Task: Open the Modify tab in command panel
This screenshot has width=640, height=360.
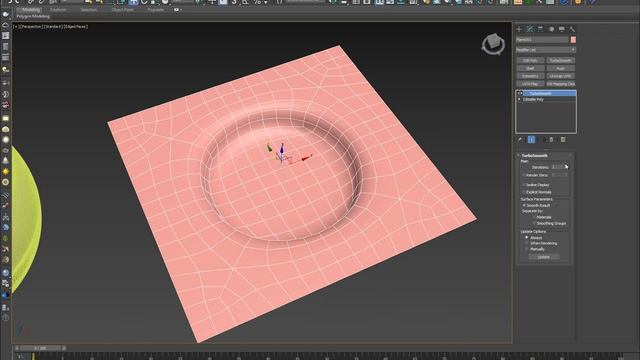Action: 530,29
